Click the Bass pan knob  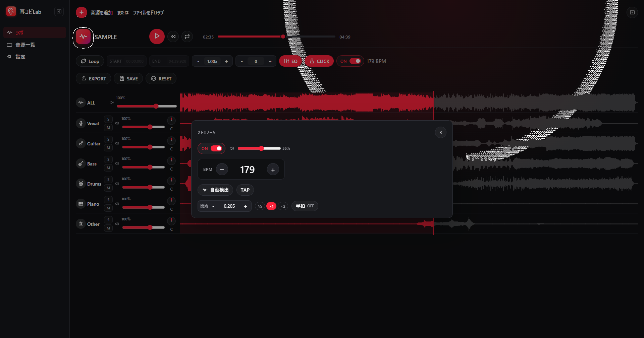tap(171, 160)
